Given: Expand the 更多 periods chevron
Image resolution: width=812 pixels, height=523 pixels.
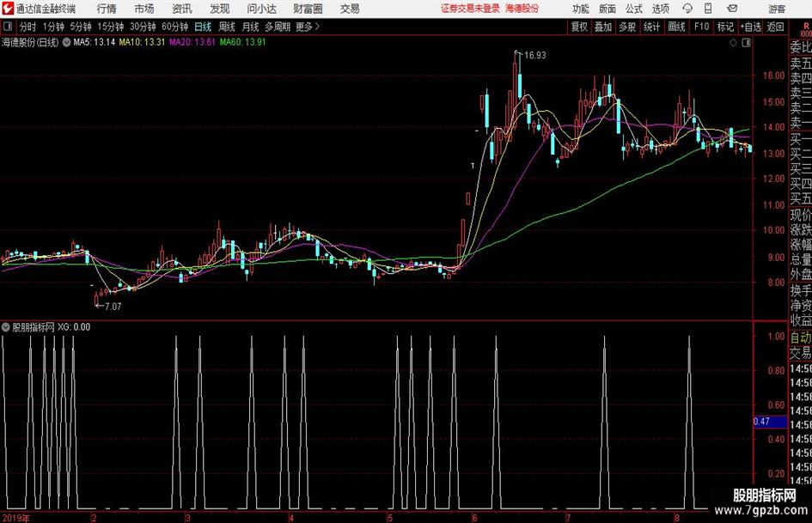Looking at the screenshot, I should point(317,27).
